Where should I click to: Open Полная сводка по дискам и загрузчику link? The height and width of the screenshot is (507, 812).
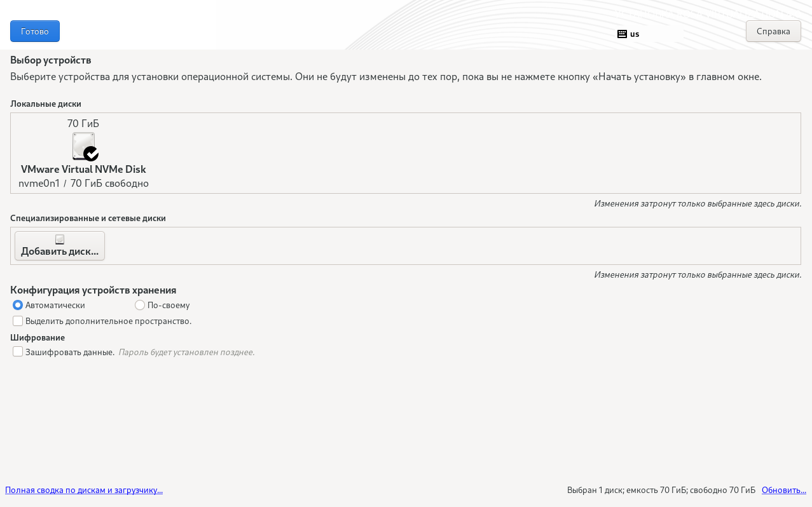pyautogui.click(x=84, y=490)
